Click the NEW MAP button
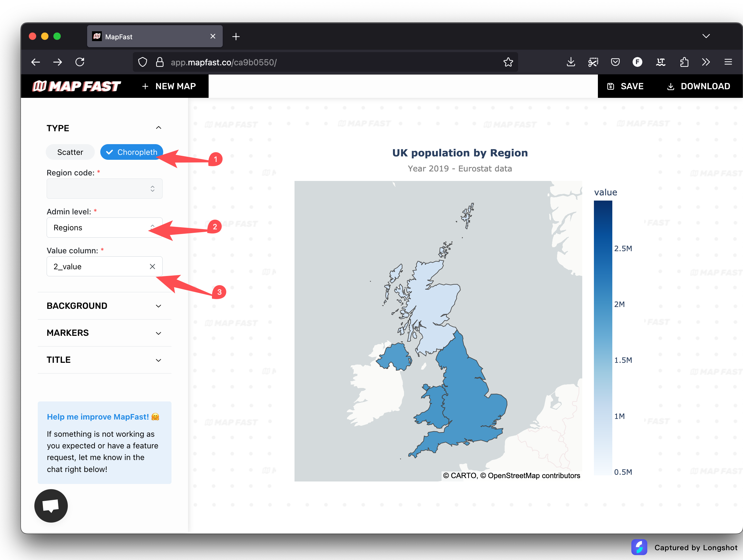This screenshot has width=743, height=560. [x=169, y=86]
